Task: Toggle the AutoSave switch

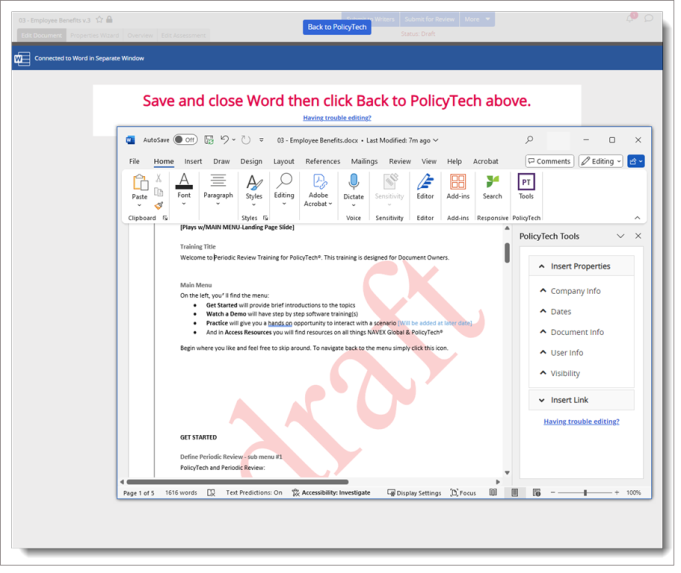Action: click(185, 140)
